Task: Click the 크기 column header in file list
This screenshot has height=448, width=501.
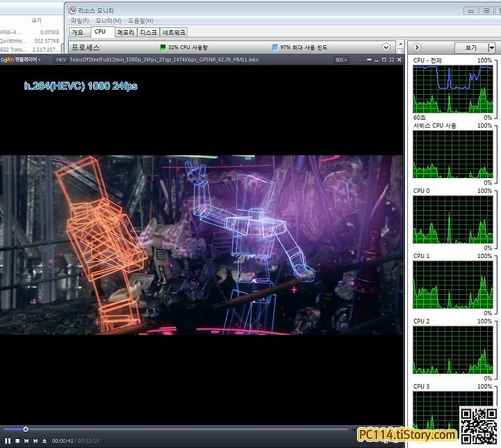Action: [x=36, y=20]
